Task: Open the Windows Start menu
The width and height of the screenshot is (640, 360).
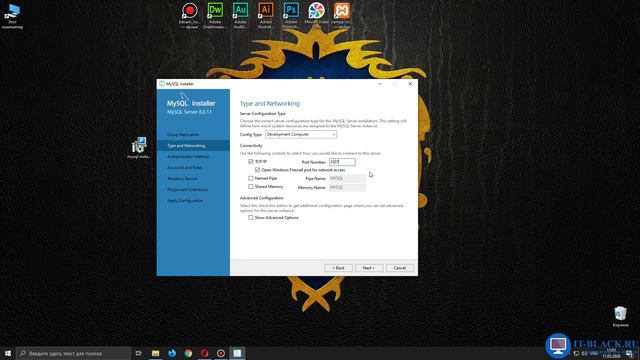Action: coord(8,353)
